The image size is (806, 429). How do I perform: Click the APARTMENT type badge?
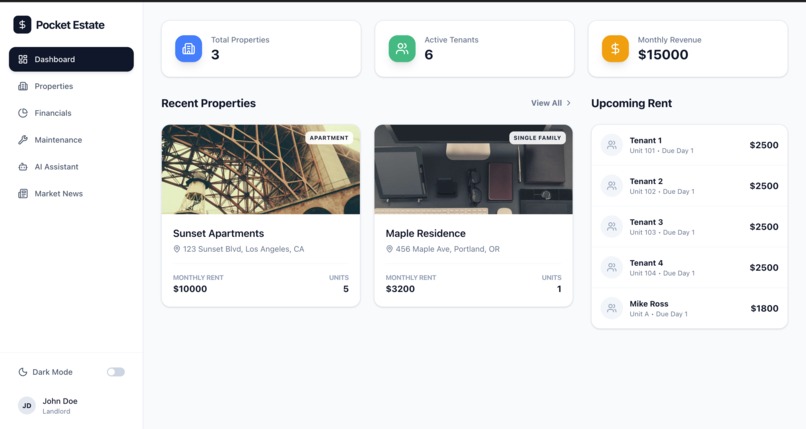coord(329,138)
